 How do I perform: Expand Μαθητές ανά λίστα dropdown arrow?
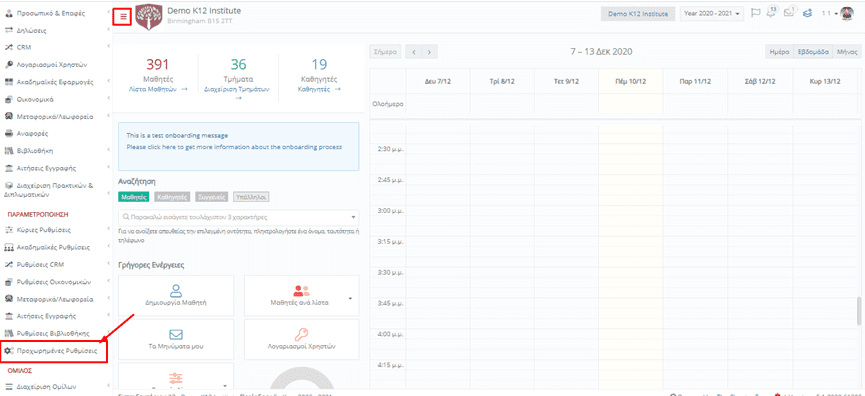(351, 298)
